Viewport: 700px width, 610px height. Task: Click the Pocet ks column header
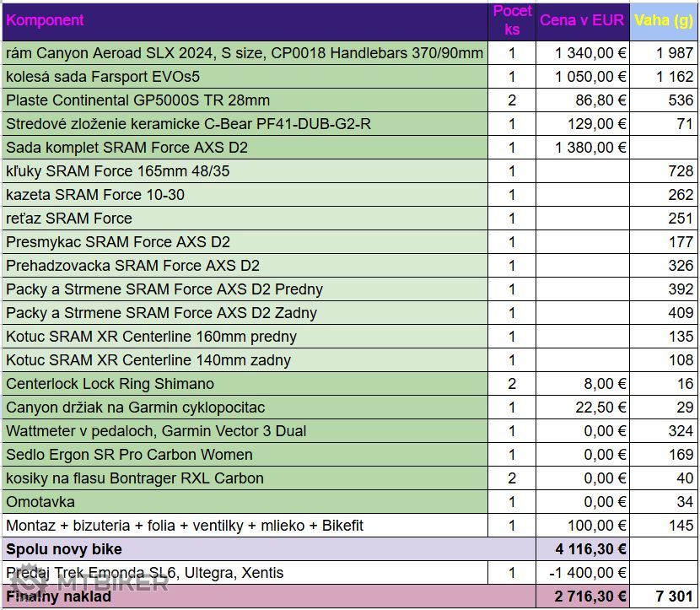pos(512,20)
